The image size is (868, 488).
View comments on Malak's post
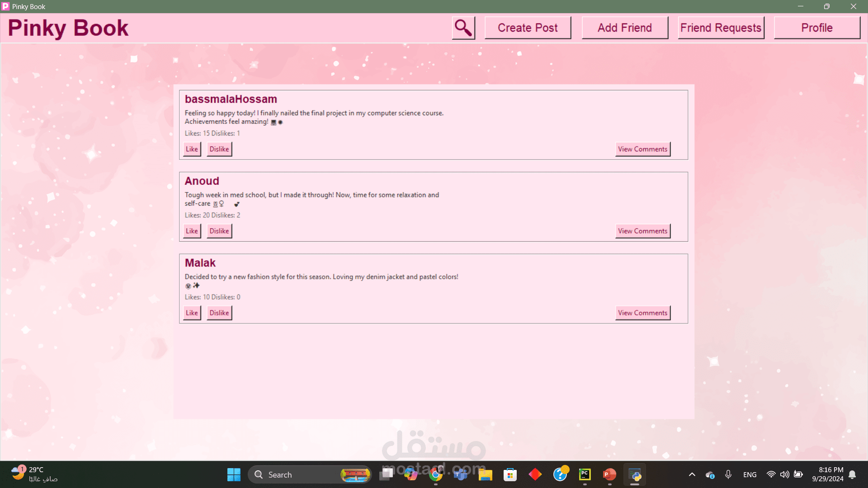pyautogui.click(x=642, y=313)
